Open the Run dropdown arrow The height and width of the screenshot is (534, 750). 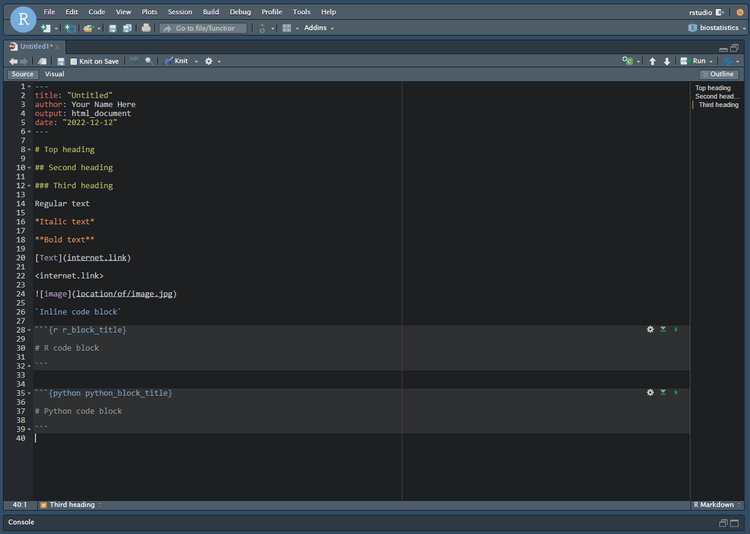click(x=711, y=61)
